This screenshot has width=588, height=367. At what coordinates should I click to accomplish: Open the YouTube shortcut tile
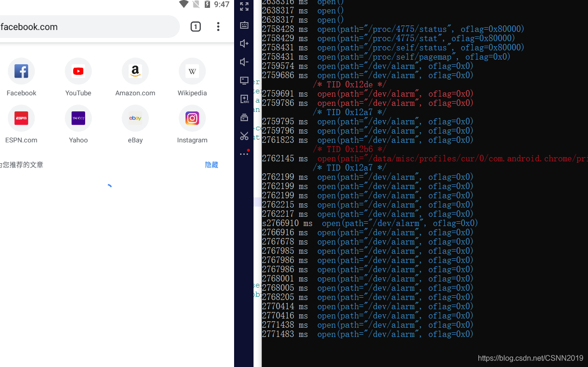[x=78, y=77]
